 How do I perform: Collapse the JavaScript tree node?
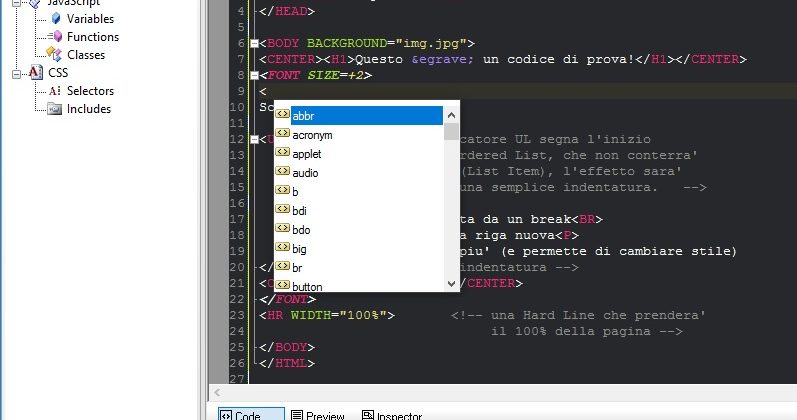tap(16, 3)
